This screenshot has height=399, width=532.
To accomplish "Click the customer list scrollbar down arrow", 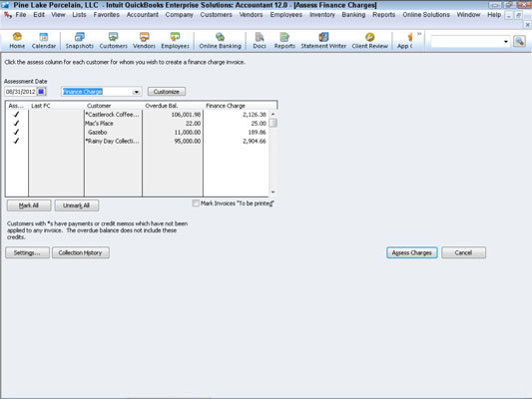I will click(x=272, y=193).
